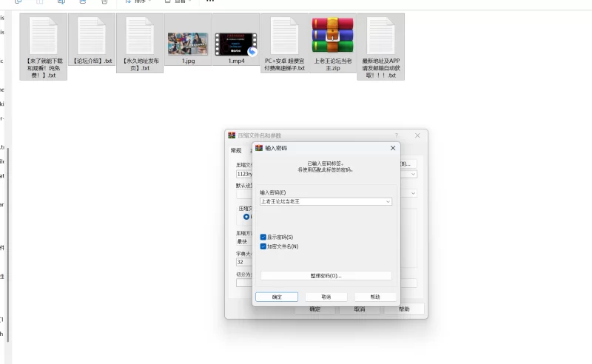Click the 整理密码(O)... button
The width and height of the screenshot is (592, 364).
point(326,276)
